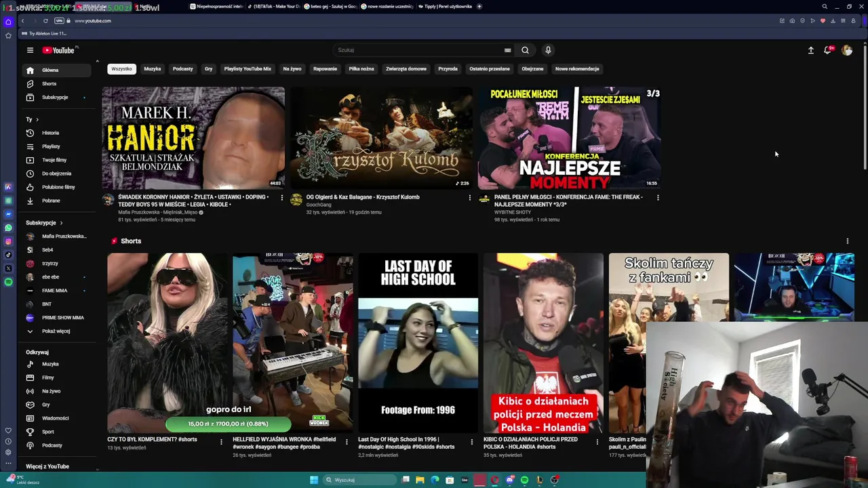
Task: Click the snapshot camera icon in address bar
Action: 792,21
